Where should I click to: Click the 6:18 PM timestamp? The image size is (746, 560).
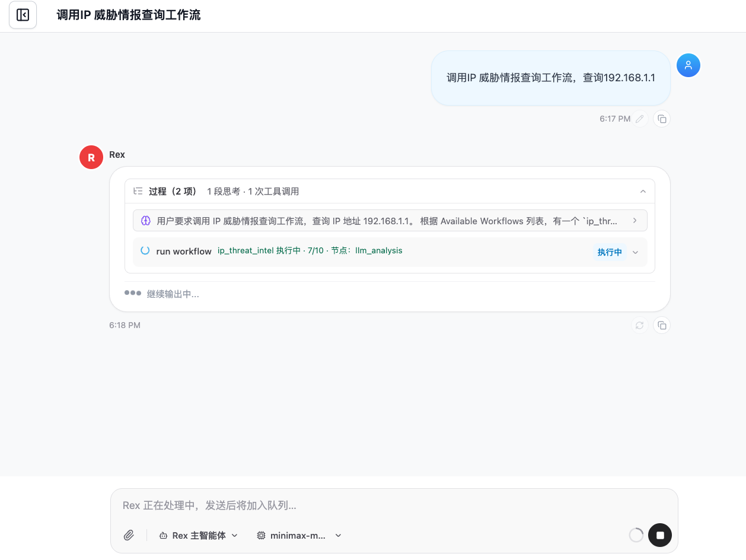point(125,325)
